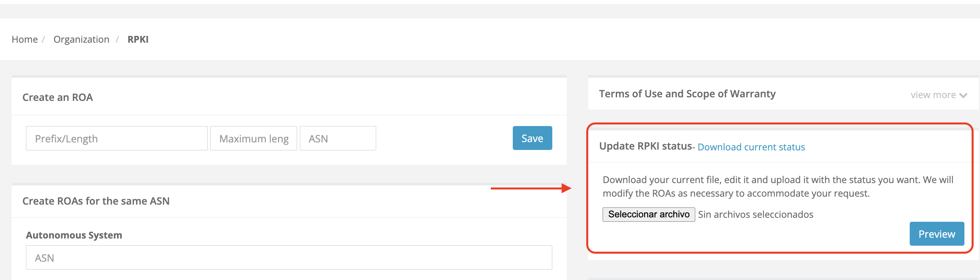980x280 pixels.
Task: Click the Download your current file instruction text
Action: point(778,186)
